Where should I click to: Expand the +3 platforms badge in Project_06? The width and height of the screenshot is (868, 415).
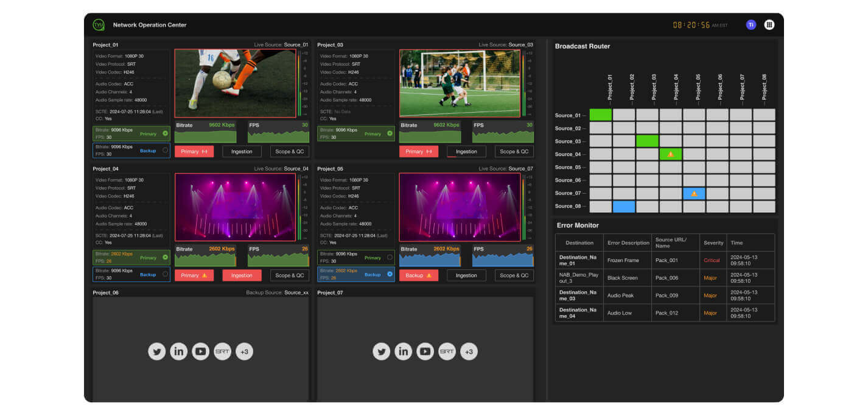(244, 351)
